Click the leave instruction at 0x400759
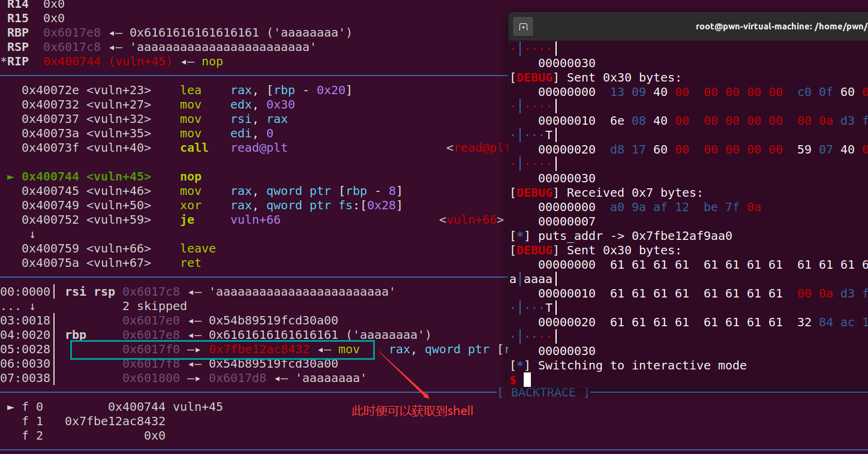Screen dimensions: 868x454 119,248
